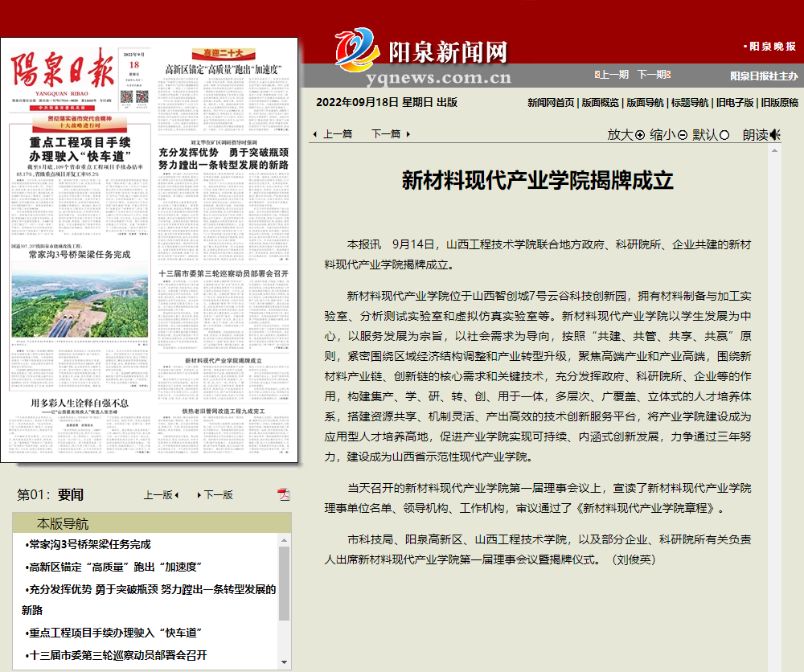Open 阳泉晚报 link at top right
Screen dimensions: 804x672
click(x=772, y=47)
